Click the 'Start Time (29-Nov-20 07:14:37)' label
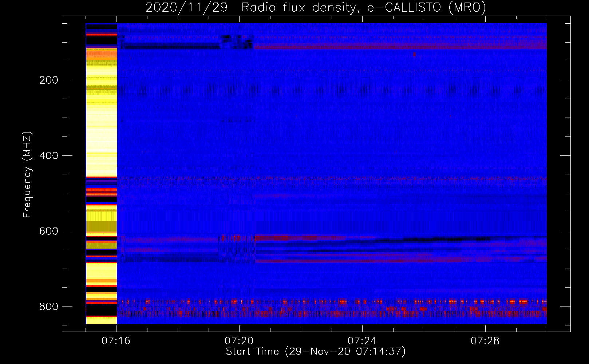 coord(316,352)
